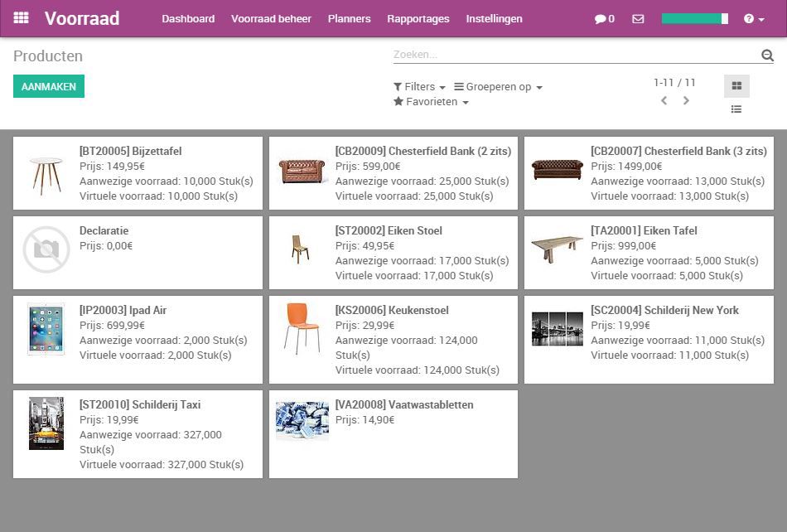
Task: Switch to kanban card view
Action: (x=736, y=85)
